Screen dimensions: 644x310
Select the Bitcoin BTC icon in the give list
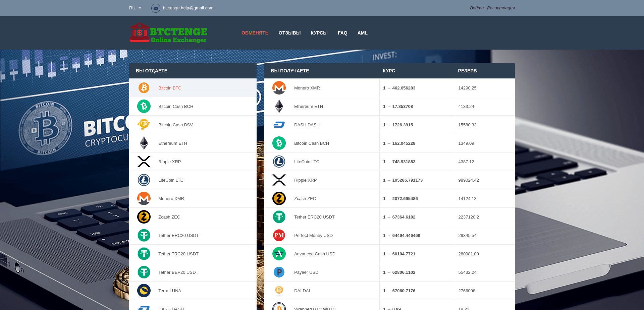(x=144, y=88)
